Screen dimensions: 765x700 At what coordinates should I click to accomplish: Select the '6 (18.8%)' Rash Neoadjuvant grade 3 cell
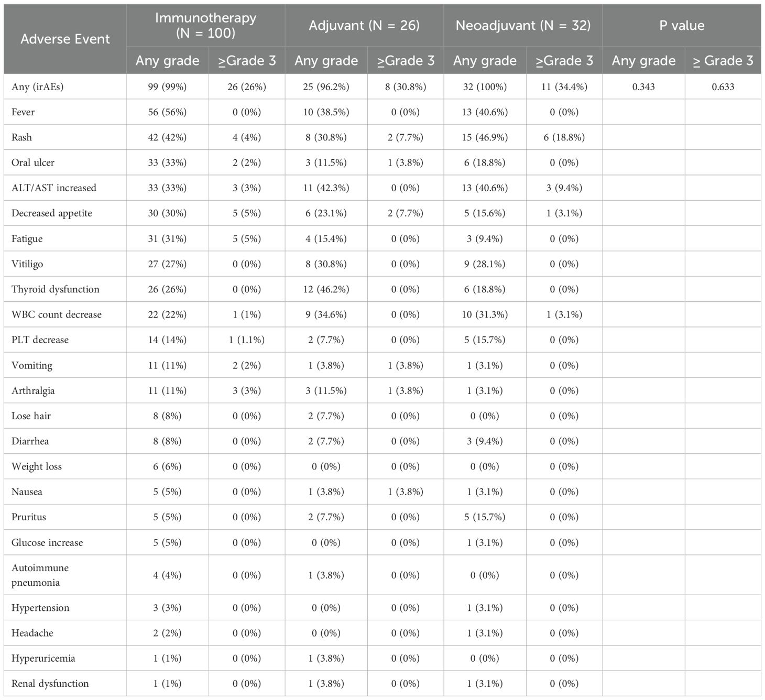564,137
